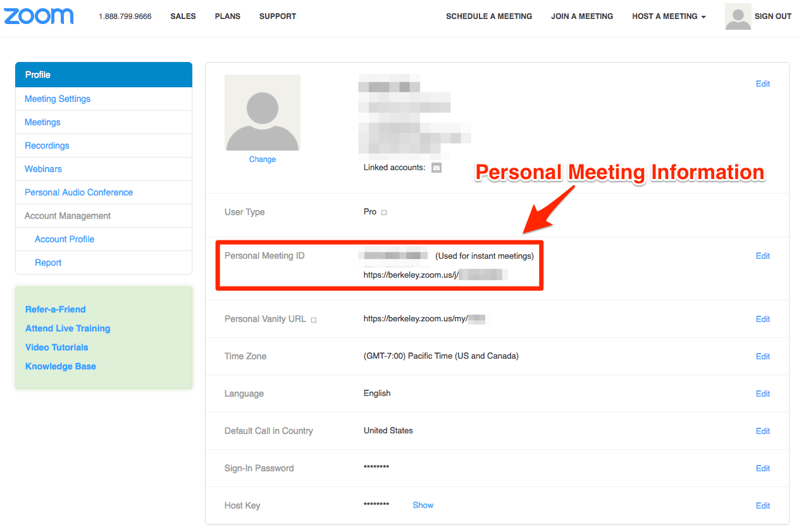Edit the Default Call in Country
The height and width of the screenshot is (532, 799).
pyautogui.click(x=763, y=431)
